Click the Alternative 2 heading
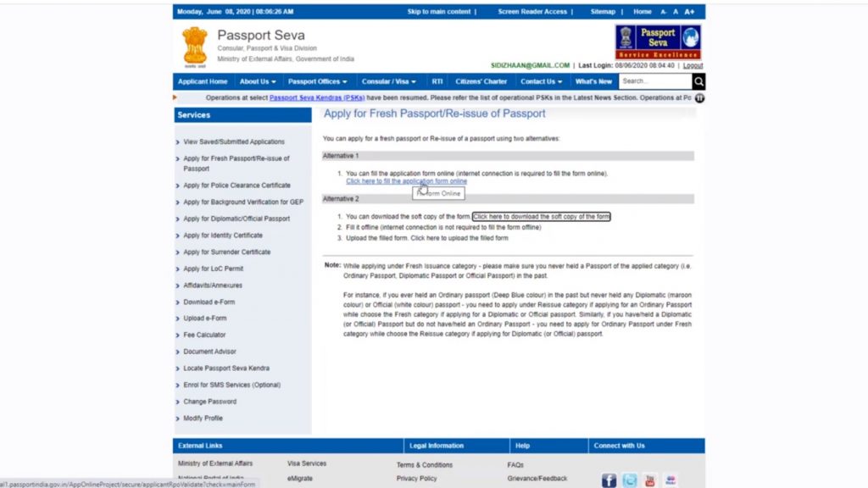 click(x=341, y=198)
